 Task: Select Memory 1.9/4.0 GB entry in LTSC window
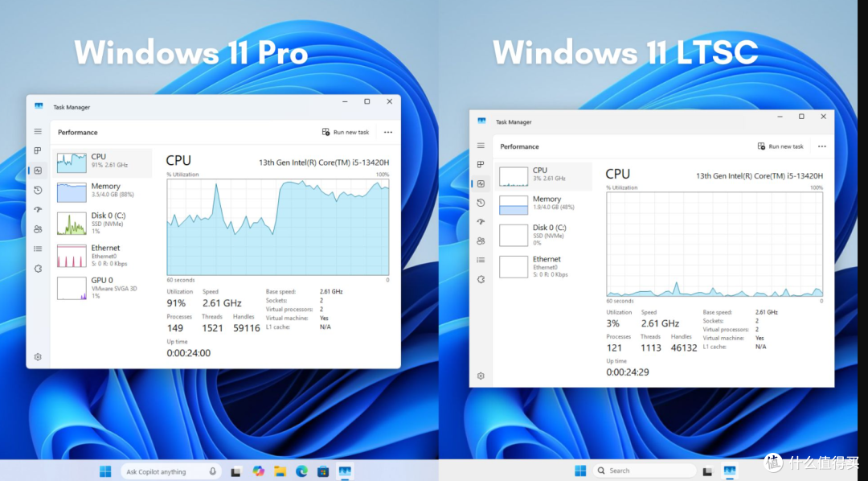[543, 204]
